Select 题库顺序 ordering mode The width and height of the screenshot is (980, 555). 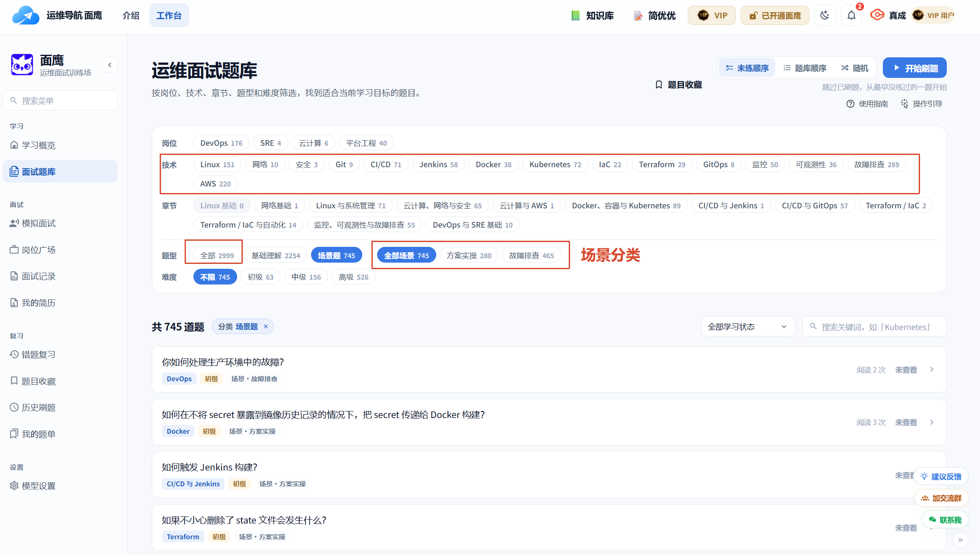pyautogui.click(x=805, y=68)
